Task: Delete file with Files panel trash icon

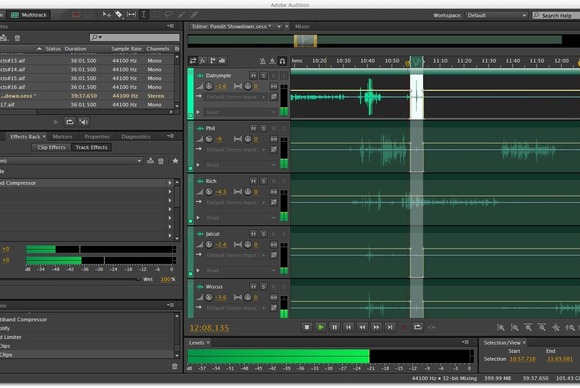Action: click(17, 38)
